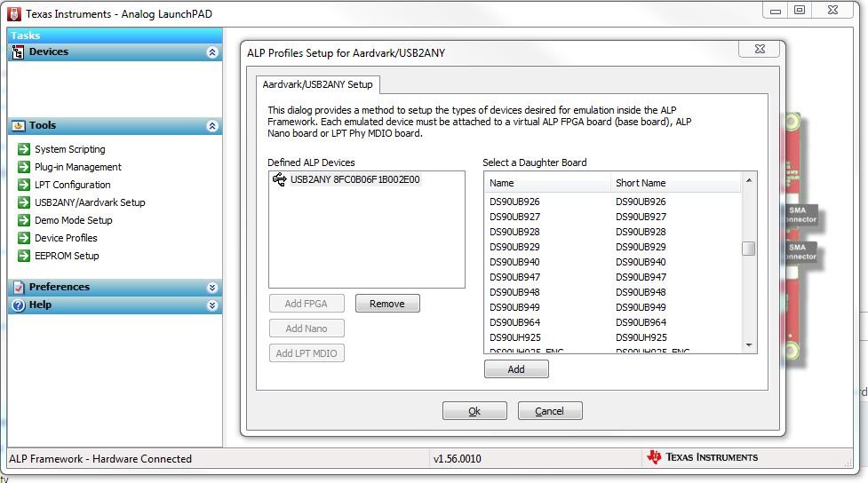Click the Preferences checkmark icon
This screenshot has width=868, height=483.
pyautogui.click(x=19, y=287)
